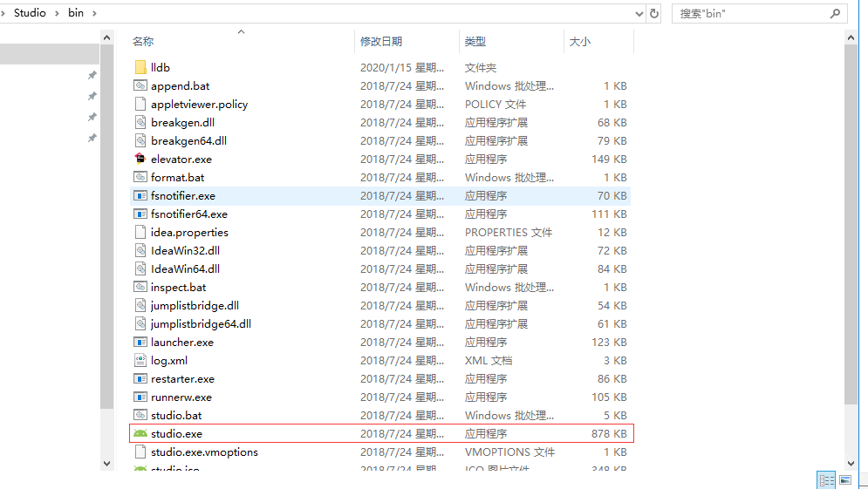Click the studio.bat file icon

[140, 416]
